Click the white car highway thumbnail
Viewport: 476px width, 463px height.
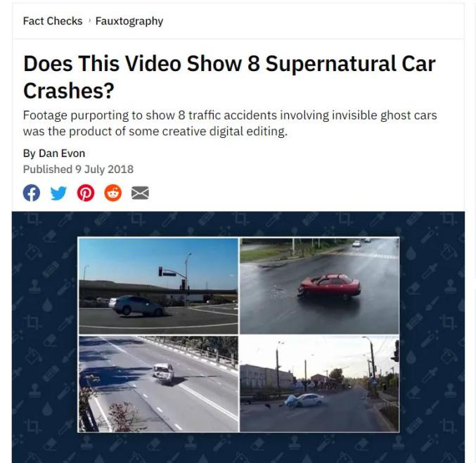(158, 383)
